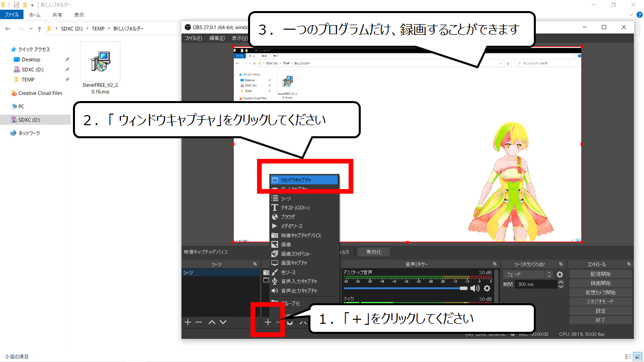Choose 音声入力キャプチャ source
The image size is (644, 362).
(304, 282)
